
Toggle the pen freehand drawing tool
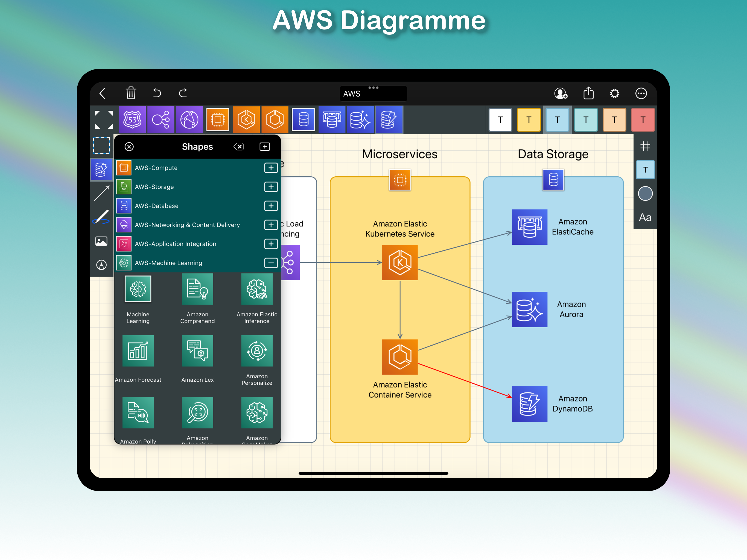click(101, 217)
